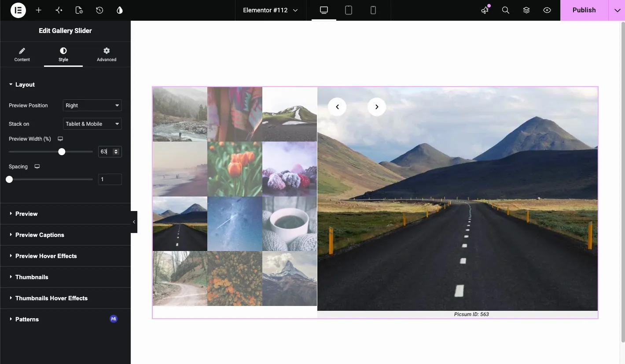Image resolution: width=625 pixels, height=364 pixels.
Task: Open the What's New megaphone icon
Action: pyautogui.click(x=485, y=10)
